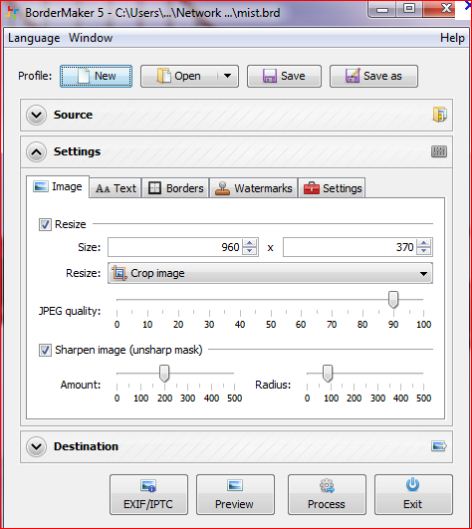This screenshot has width=472, height=529.
Task: Expand the Open button dropdown arrow
Action: [228, 76]
